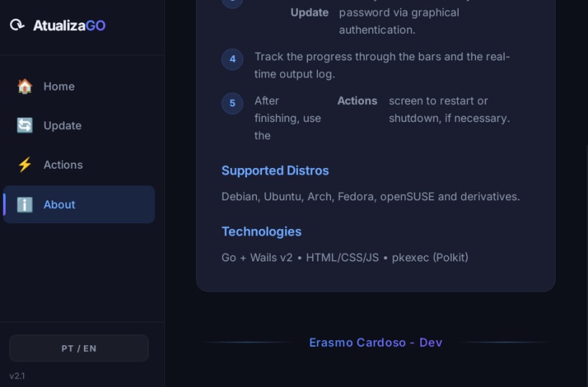This screenshot has width=588, height=387.
Task: Toggle language with PT / EN button
Action: click(x=79, y=348)
